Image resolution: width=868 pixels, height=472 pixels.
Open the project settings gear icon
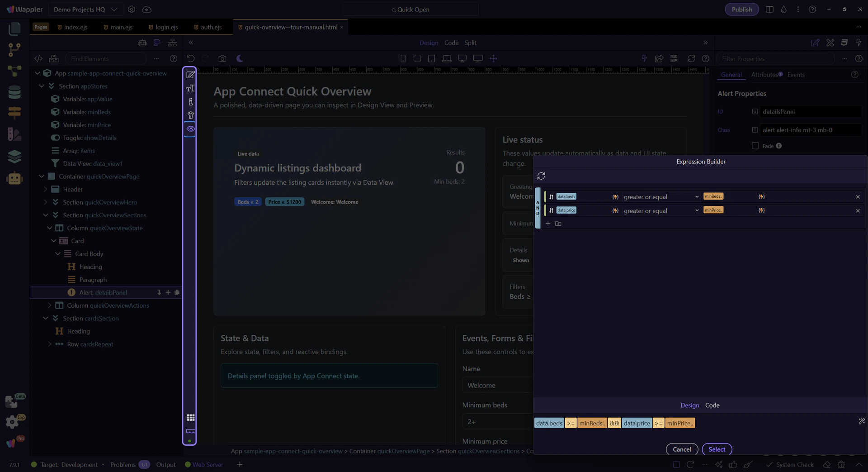[132, 10]
